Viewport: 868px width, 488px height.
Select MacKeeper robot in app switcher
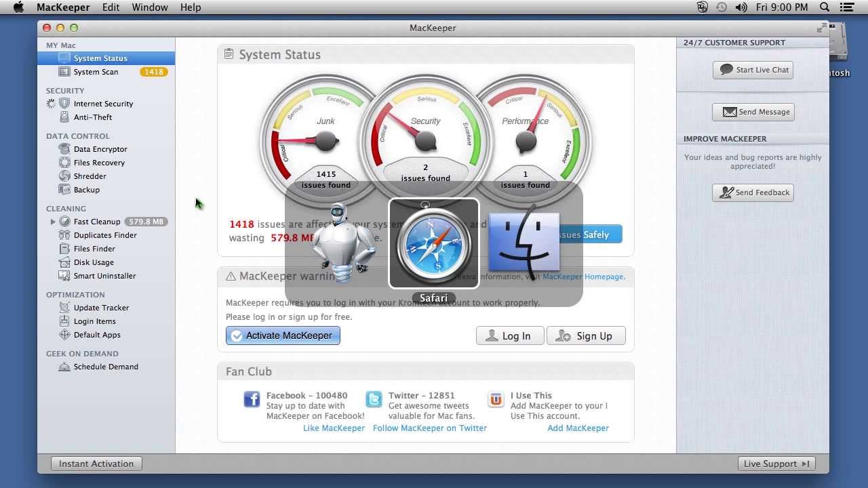point(344,242)
